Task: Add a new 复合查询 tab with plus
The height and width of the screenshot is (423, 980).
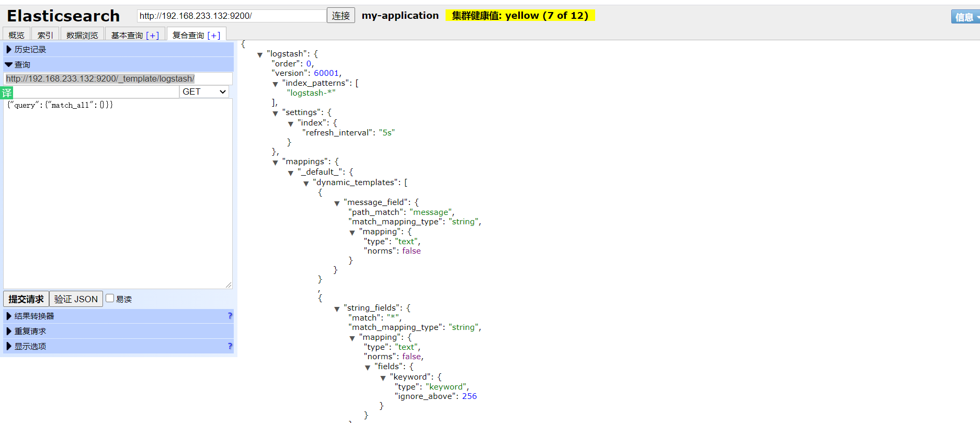Action: click(214, 36)
